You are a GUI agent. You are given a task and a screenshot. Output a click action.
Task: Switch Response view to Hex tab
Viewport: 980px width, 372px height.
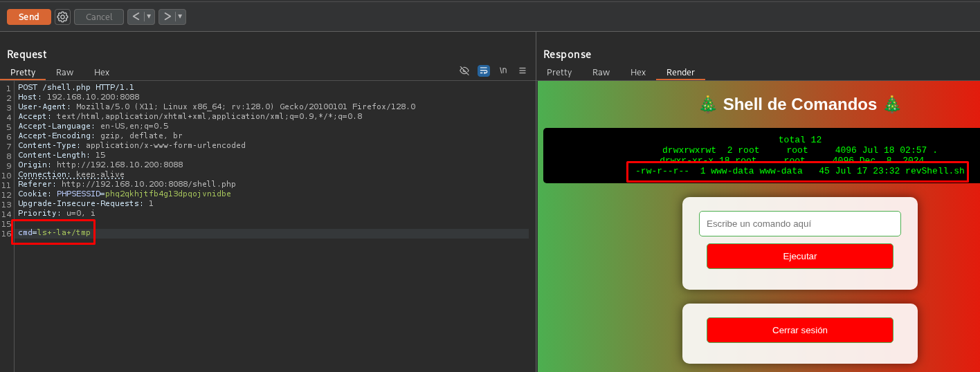tap(638, 72)
